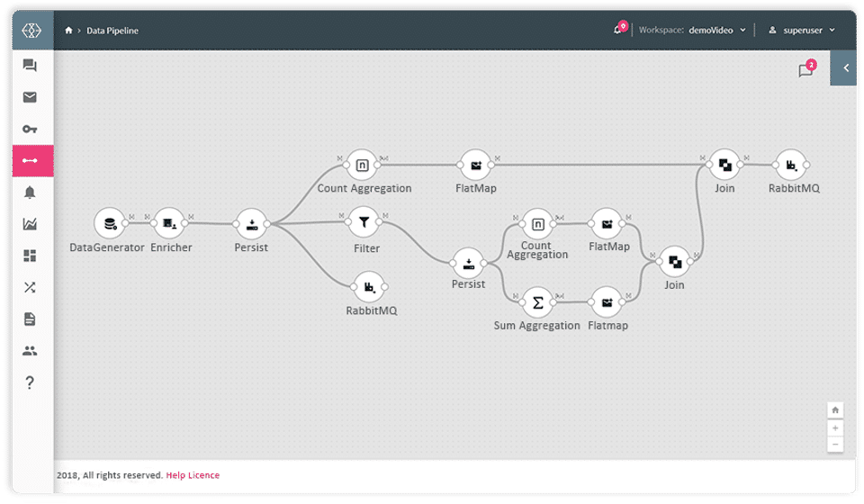Open the document sidebar icon
Viewport: 864px width, 504px height.
30,319
